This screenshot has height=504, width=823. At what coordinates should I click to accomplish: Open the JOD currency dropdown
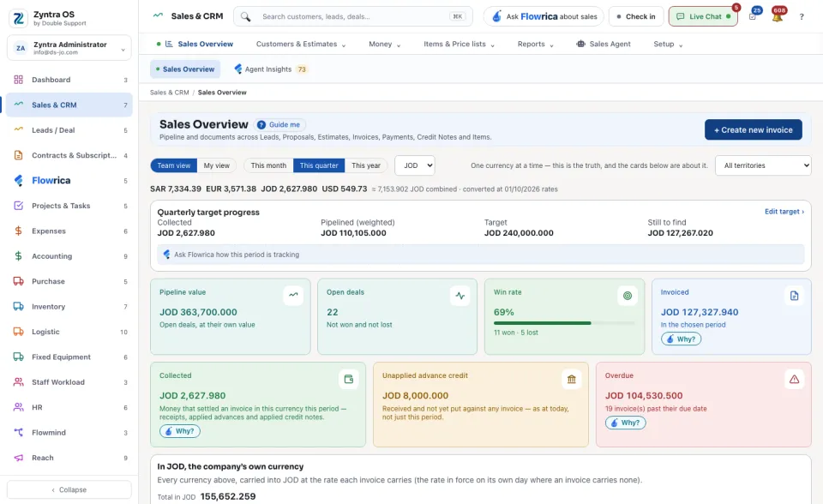click(415, 165)
